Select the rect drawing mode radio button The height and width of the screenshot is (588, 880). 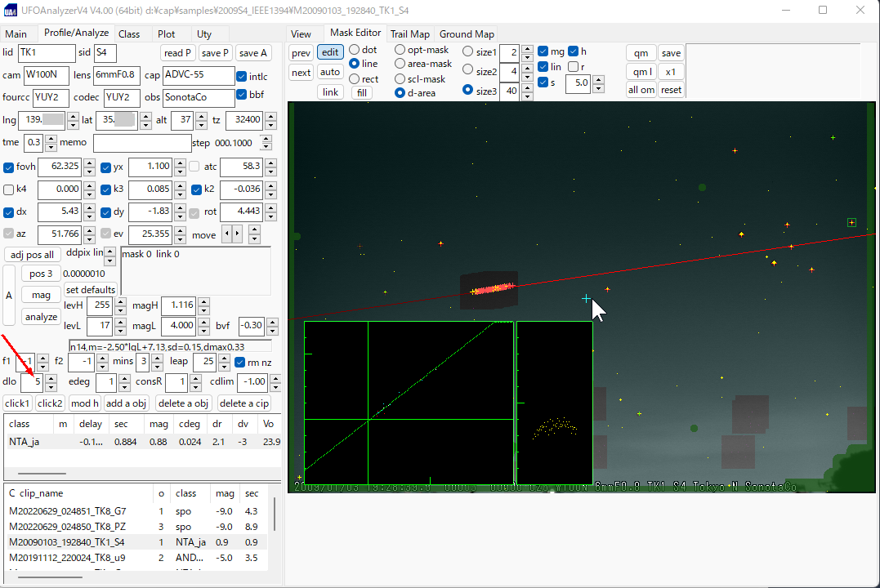point(355,79)
